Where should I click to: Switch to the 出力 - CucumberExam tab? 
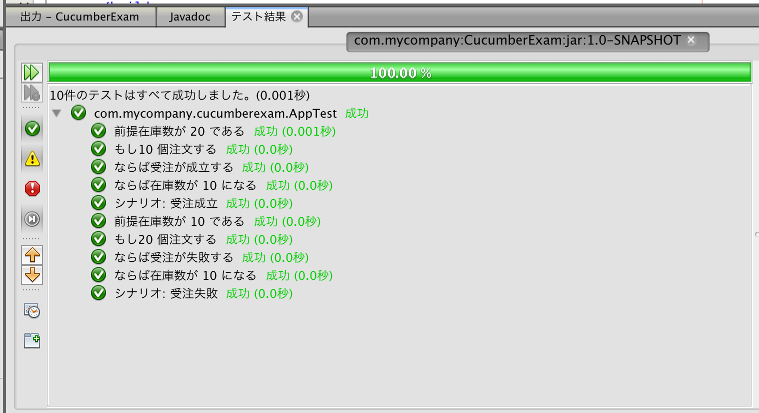(x=79, y=17)
